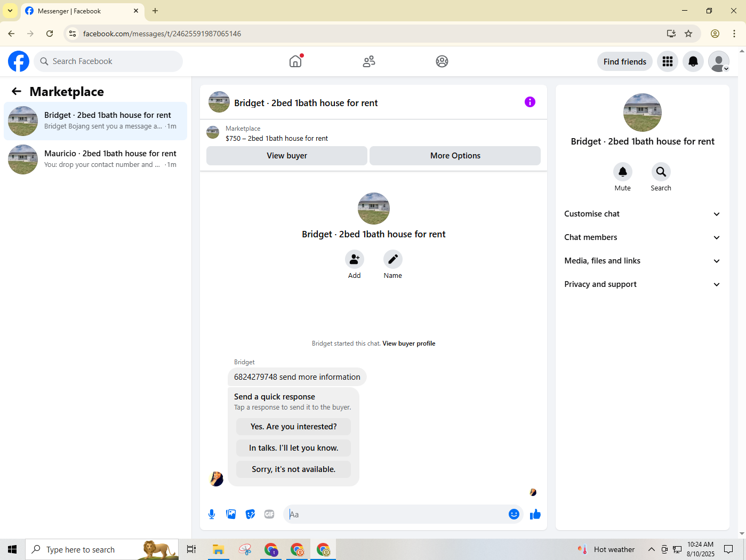Go back in browser history
746x560 pixels.
[x=11, y=34]
